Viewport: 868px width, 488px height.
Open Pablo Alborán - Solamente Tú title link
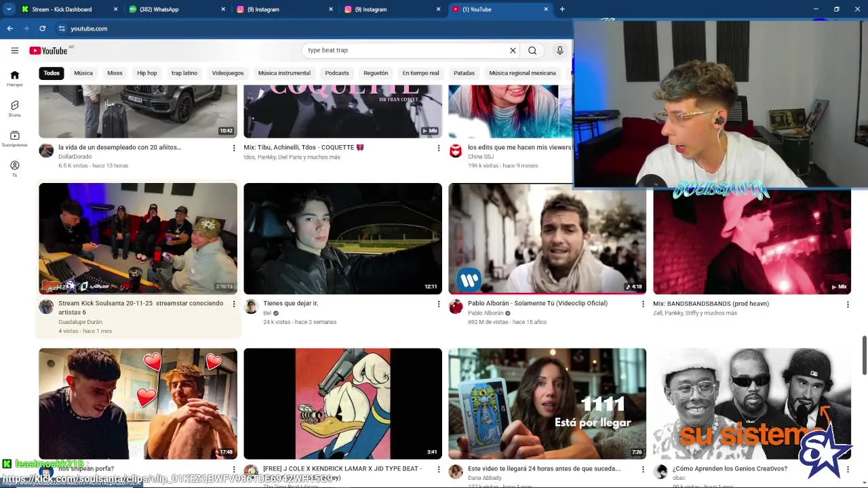point(538,304)
